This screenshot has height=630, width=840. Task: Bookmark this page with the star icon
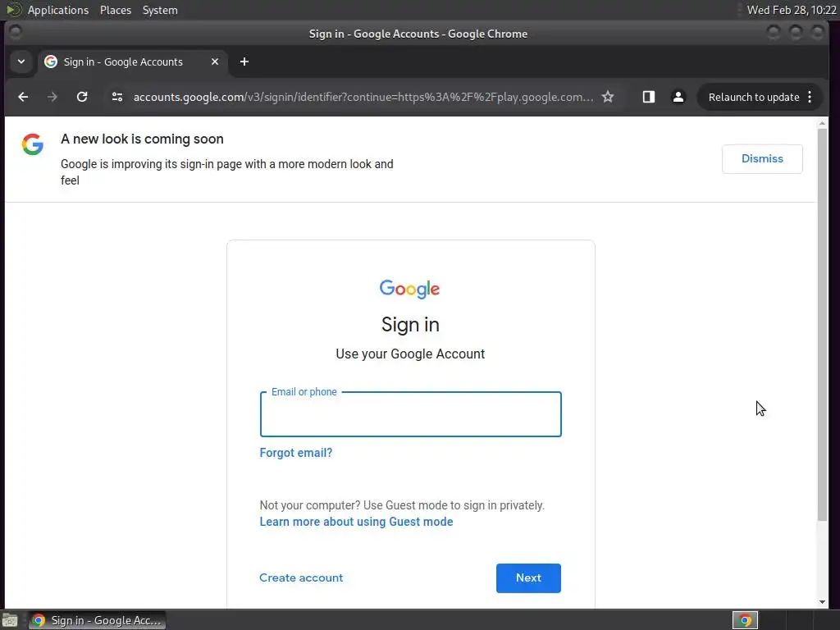pos(608,97)
